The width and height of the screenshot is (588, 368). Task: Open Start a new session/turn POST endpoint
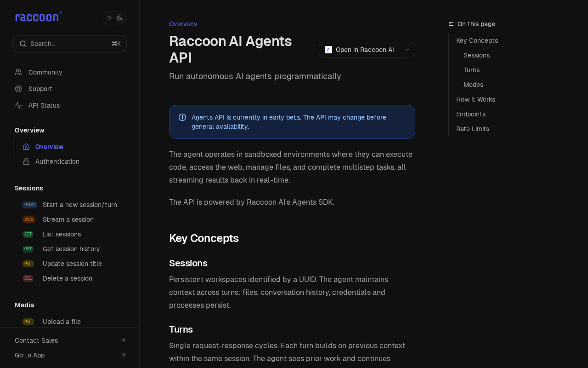click(x=71, y=205)
